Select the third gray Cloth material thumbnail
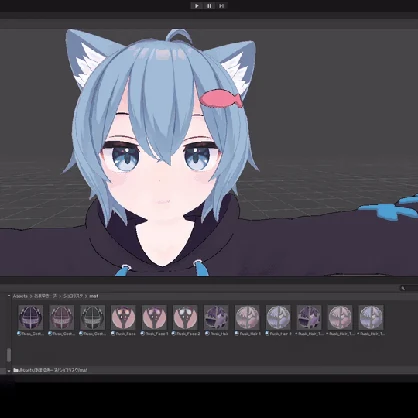The image size is (418, 418). pyautogui.click(x=93, y=317)
